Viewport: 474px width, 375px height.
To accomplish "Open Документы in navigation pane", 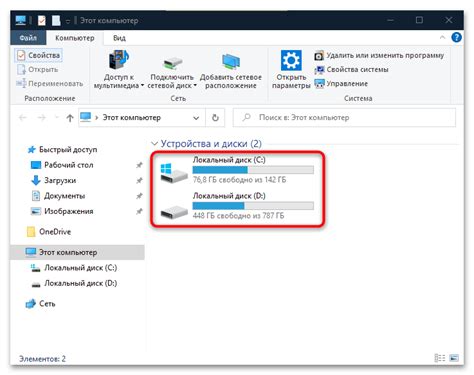I will tap(58, 196).
